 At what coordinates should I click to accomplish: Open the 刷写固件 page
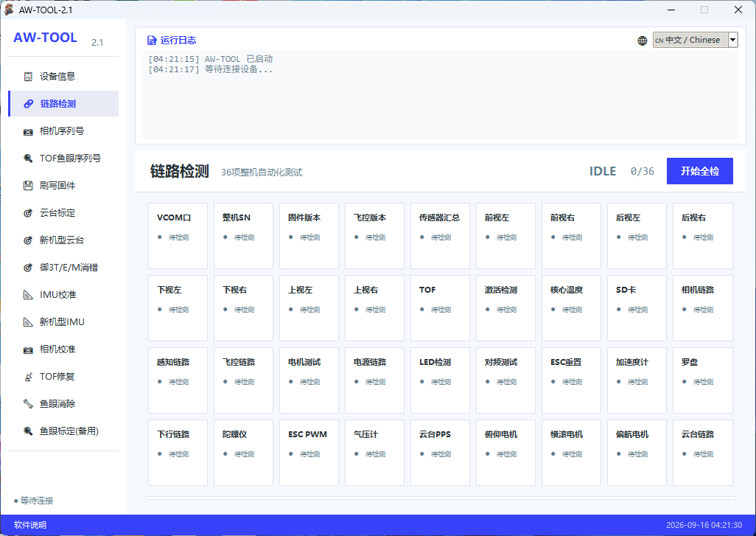(63, 186)
